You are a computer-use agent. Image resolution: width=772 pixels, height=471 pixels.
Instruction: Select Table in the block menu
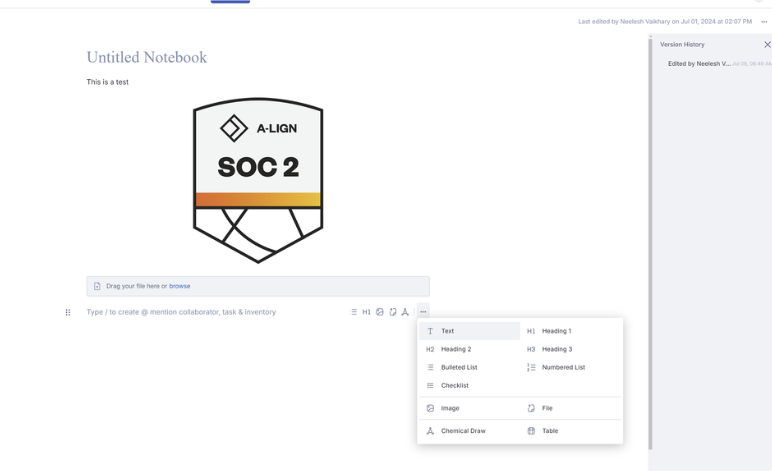pyautogui.click(x=571, y=431)
